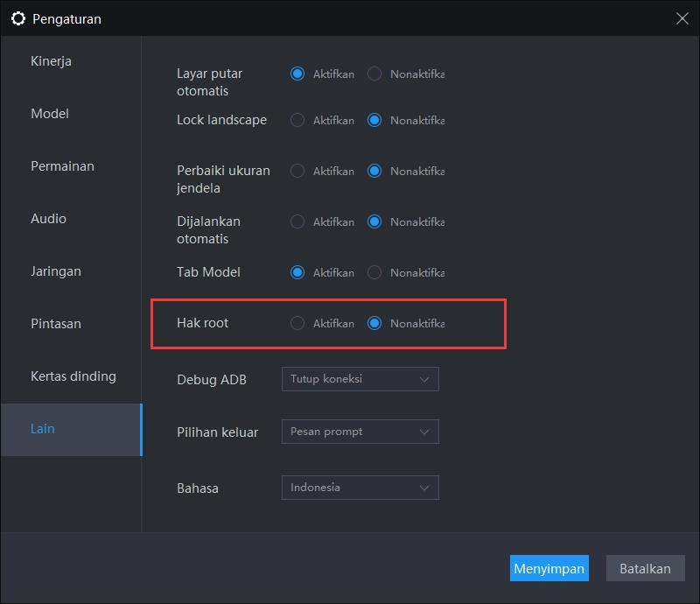The height and width of the screenshot is (604, 700).
Task: Click the Menyimpan button
Action: [549, 568]
